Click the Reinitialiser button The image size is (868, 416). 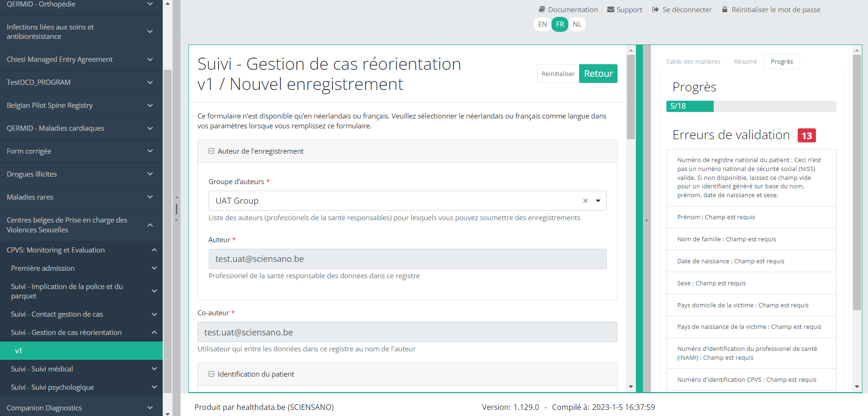[x=558, y=74]
